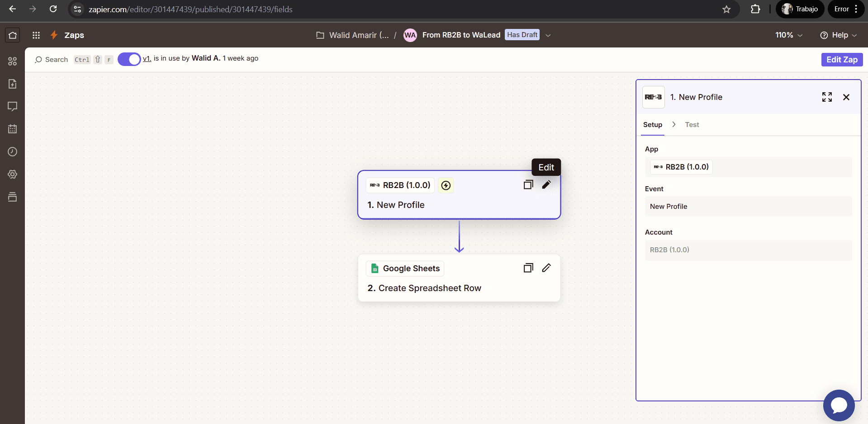Select the 2. Create Spreadsheet Row step
This screenshot has width=868, height=424.
(x=459, y=278)
